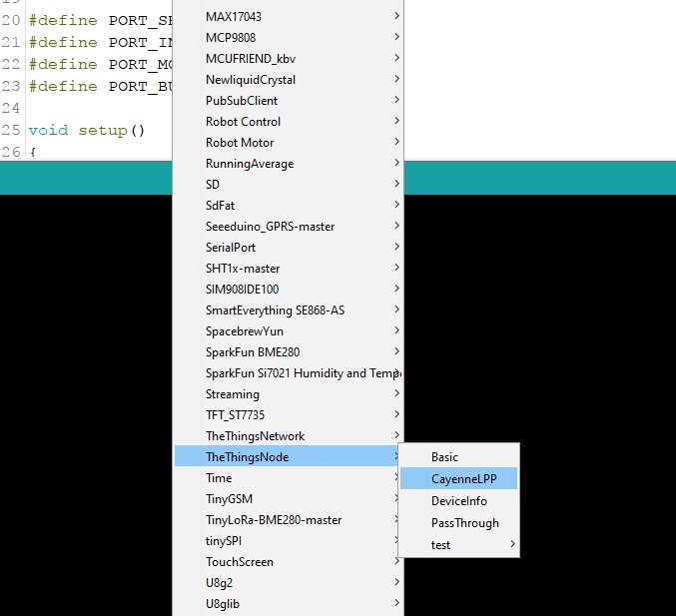The image size is (676, 616).
Task: Select Seeeduino_GPRS-master entry
Action: coord(288,227)
